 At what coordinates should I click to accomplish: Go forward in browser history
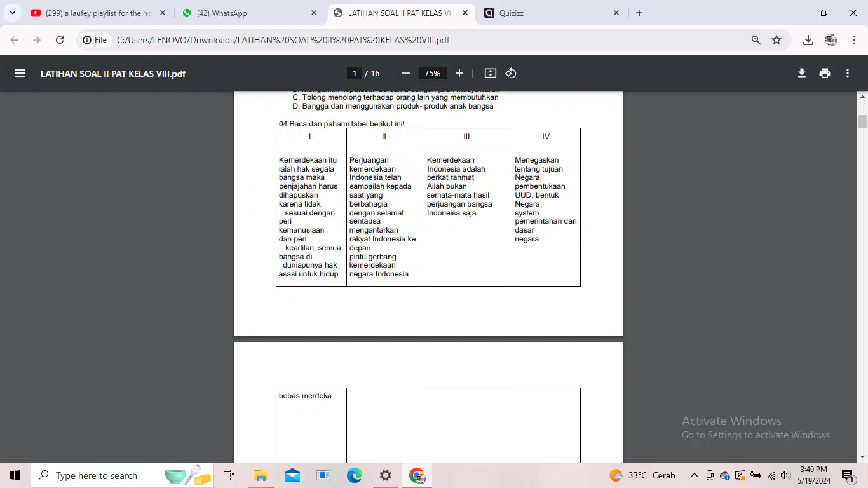click(x=37, y=40)
